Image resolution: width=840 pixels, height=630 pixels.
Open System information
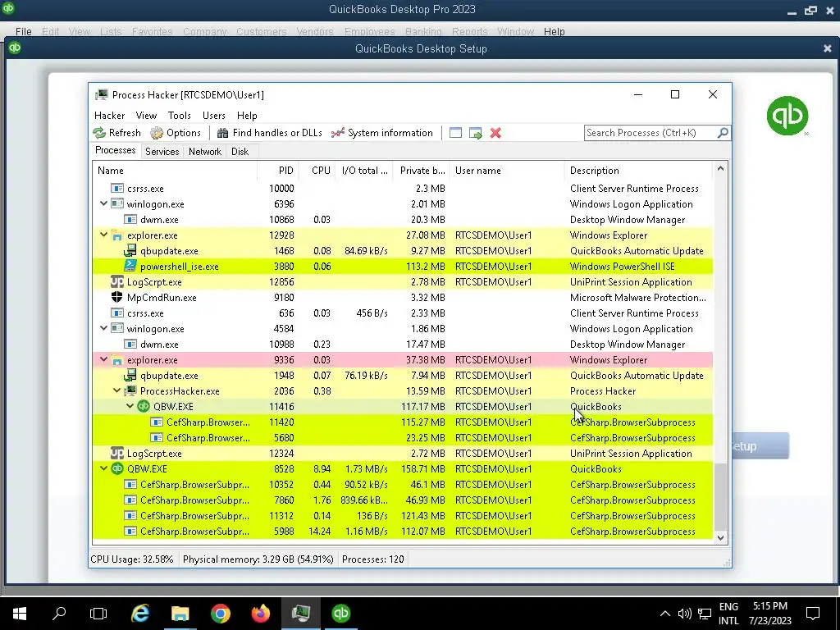pos(381,133)
